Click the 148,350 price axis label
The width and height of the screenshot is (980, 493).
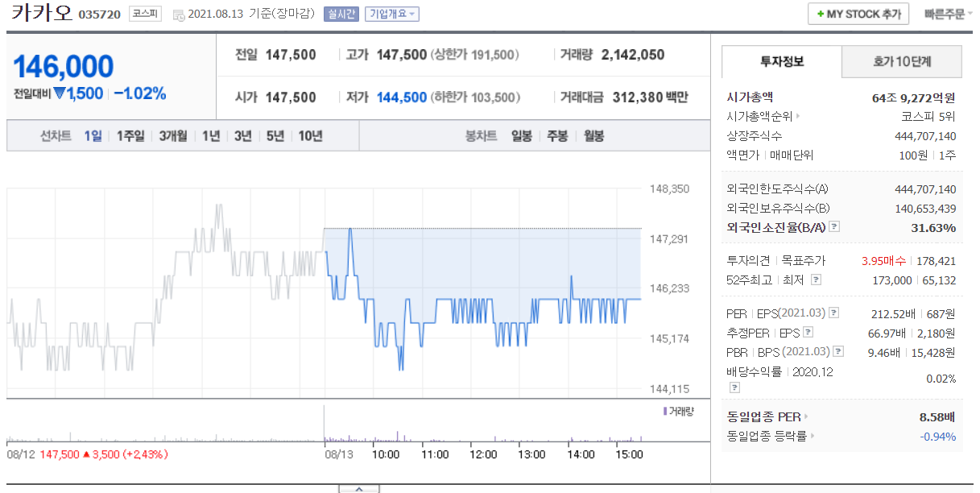(669, 189)
